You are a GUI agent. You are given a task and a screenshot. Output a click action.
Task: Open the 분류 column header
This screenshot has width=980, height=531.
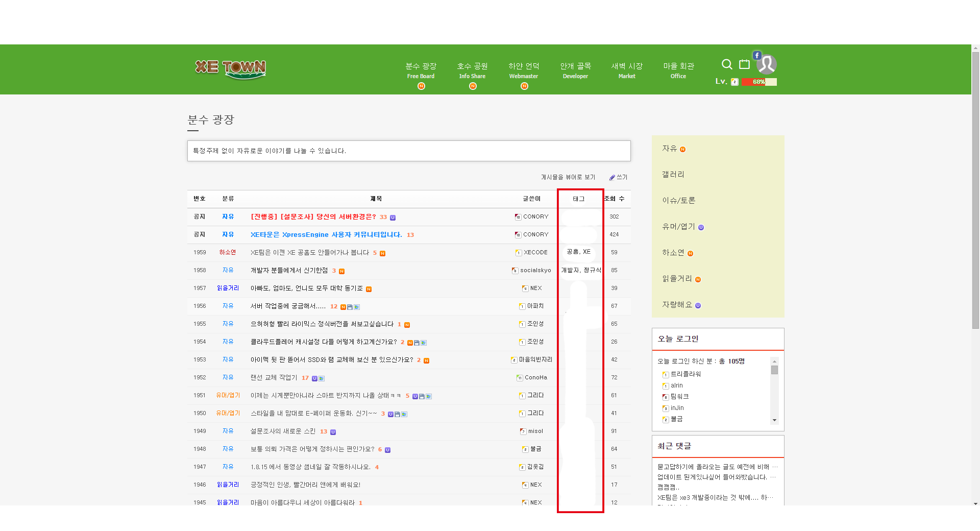228,199
